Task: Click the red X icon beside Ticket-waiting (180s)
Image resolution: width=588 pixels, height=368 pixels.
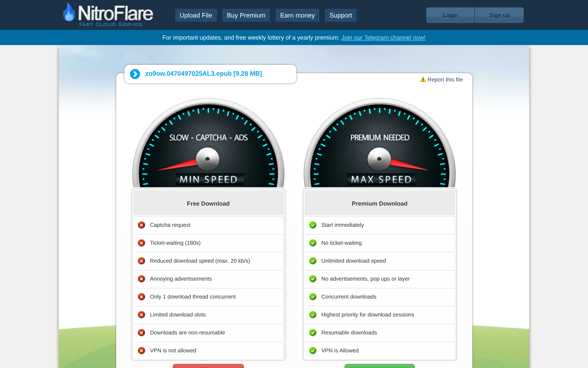Action: click(141, 243)
